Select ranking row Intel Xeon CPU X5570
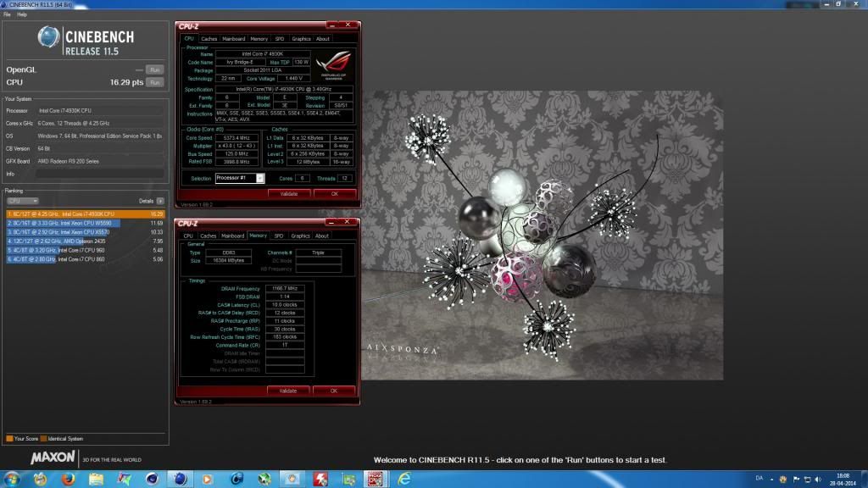Image resolution: width=868 pixels, height=488 pixels. 86,232
